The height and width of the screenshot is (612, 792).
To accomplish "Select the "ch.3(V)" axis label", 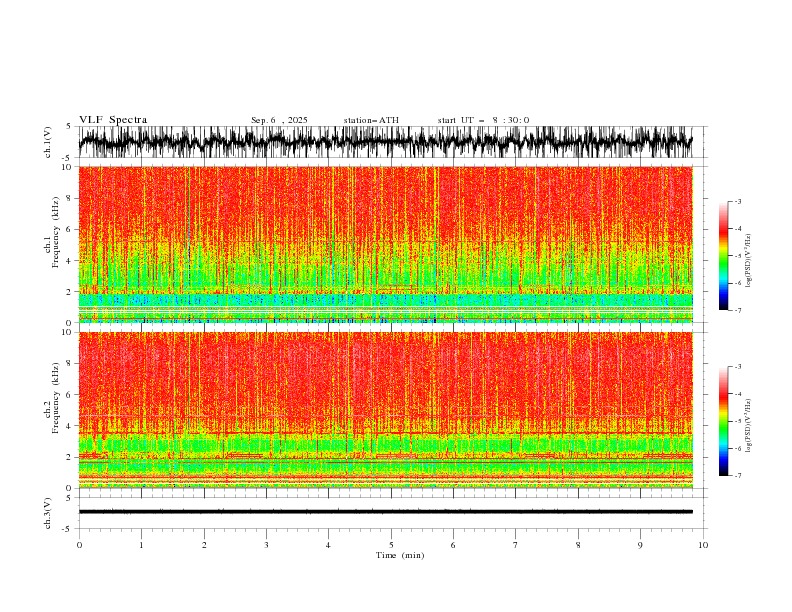I will pos(48,513).
